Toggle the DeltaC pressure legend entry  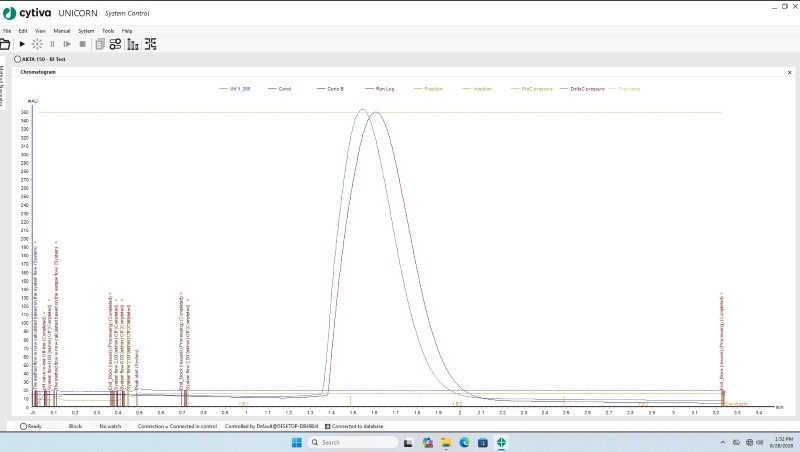coord(582,89)
